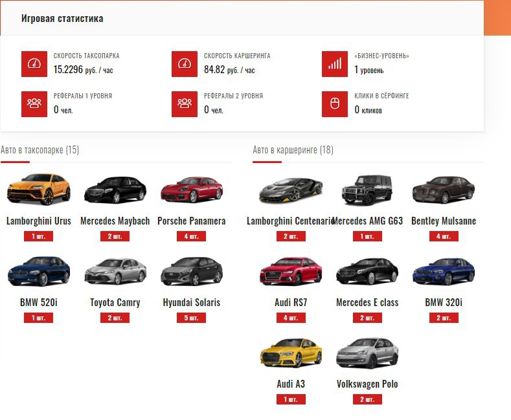This screenshot has height=420, width=511.
Task: Click the '15.2296 руб. / час' value
Action: tap(84, 70)
